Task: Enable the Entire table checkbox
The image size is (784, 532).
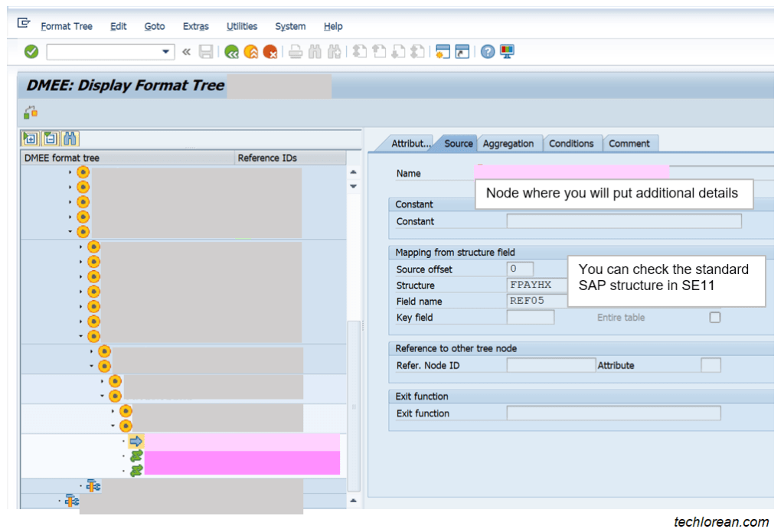Action: [715, 317]
